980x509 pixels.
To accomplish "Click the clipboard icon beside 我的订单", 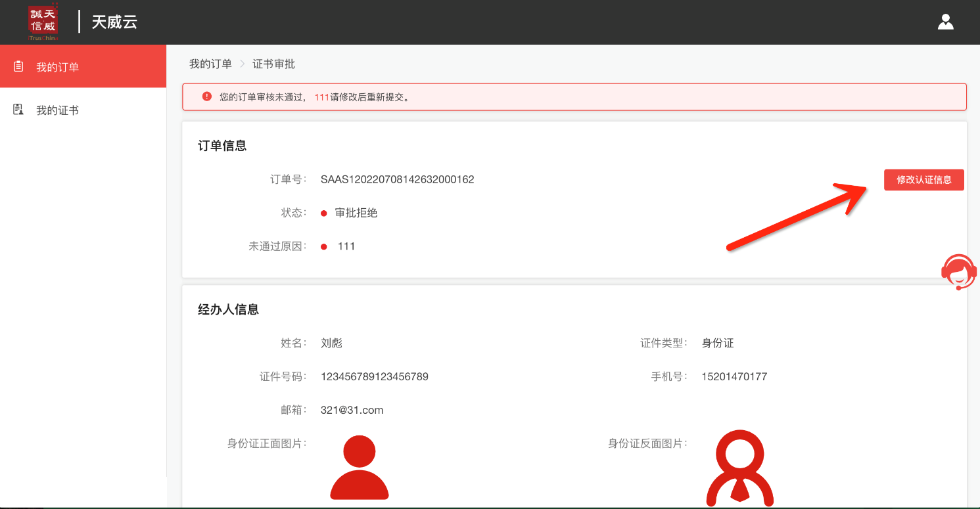I will click(18, 66).
